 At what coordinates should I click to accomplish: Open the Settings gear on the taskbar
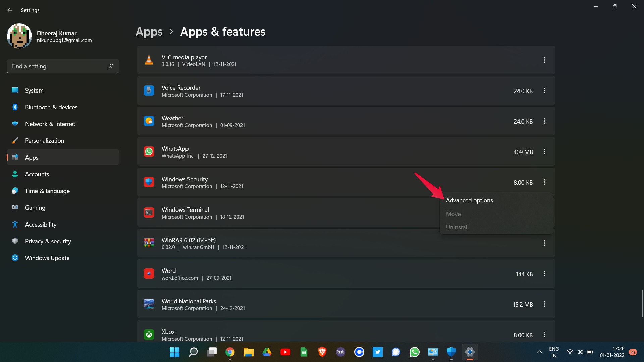pyautogui.click(x=470, y=352)
